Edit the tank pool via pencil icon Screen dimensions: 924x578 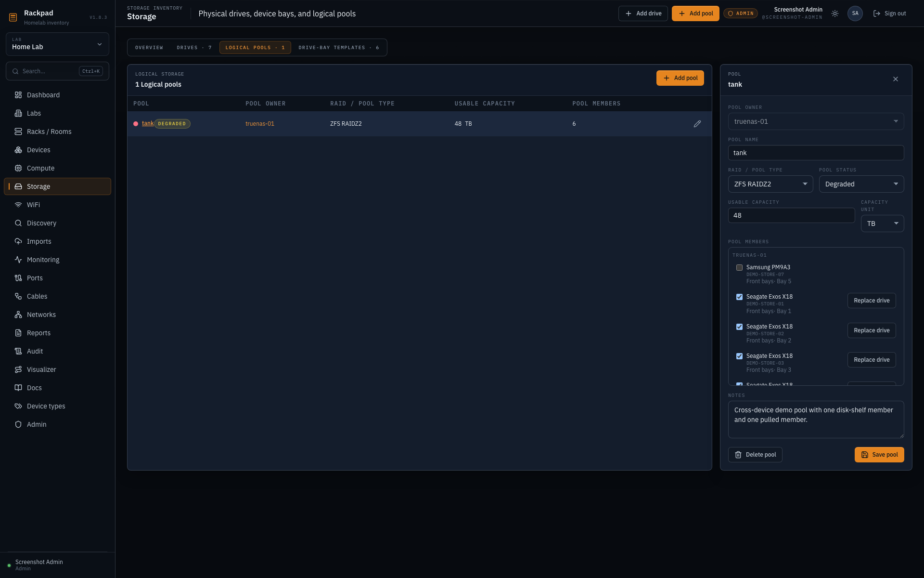coord(697,124)
